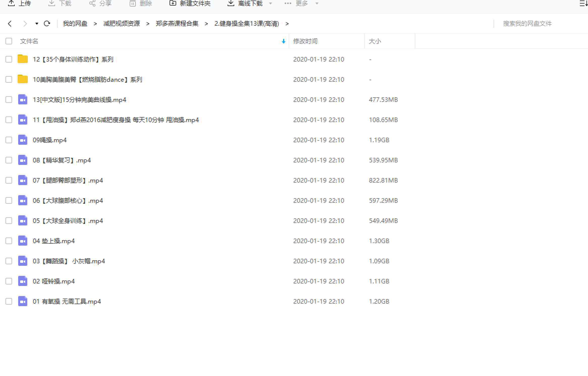Select file name 13[中文版]15分钟完美曲线操.mp4

pyautogui.click(x=79, y=100)
